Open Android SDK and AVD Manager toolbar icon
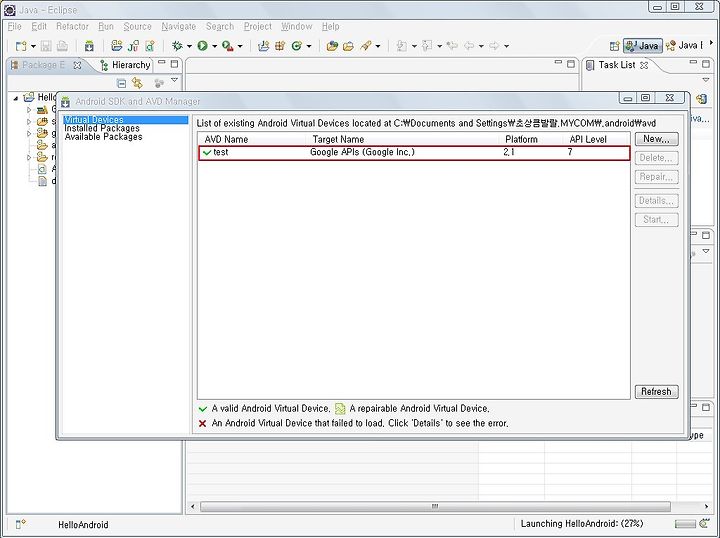The width and height of the screenshot is (720, 538). pos(89,46)
